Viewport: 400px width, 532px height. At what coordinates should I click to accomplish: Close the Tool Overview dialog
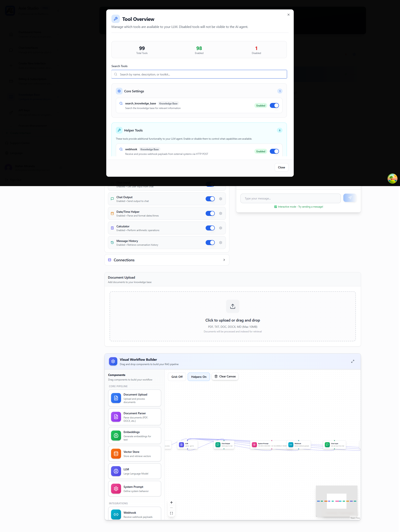point(288,15)
